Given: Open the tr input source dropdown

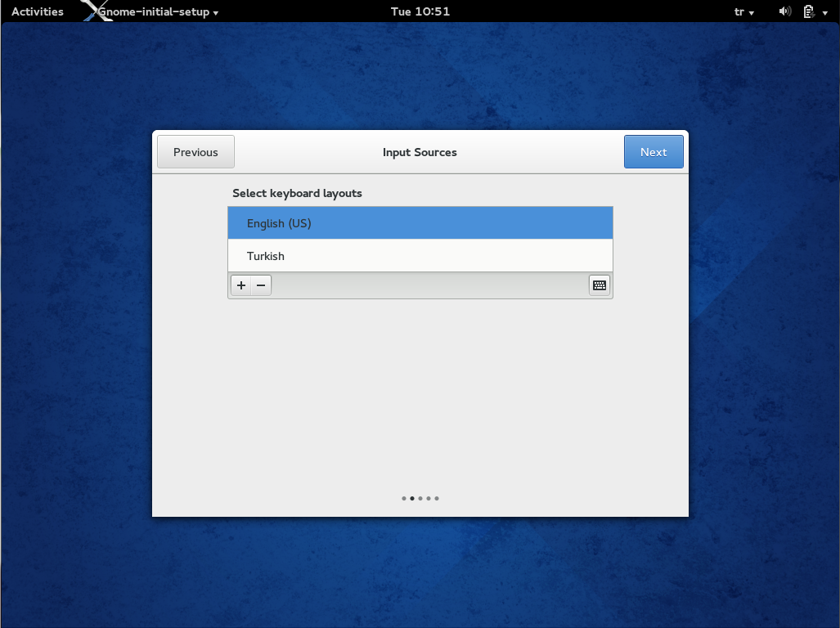Looking at the screenshot, I should pos(744,11).
